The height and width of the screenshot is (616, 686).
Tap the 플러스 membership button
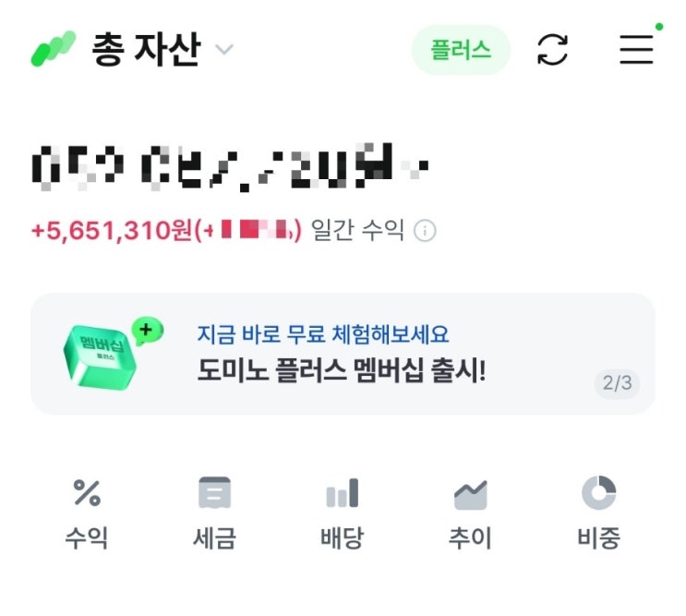coord(461,50)
